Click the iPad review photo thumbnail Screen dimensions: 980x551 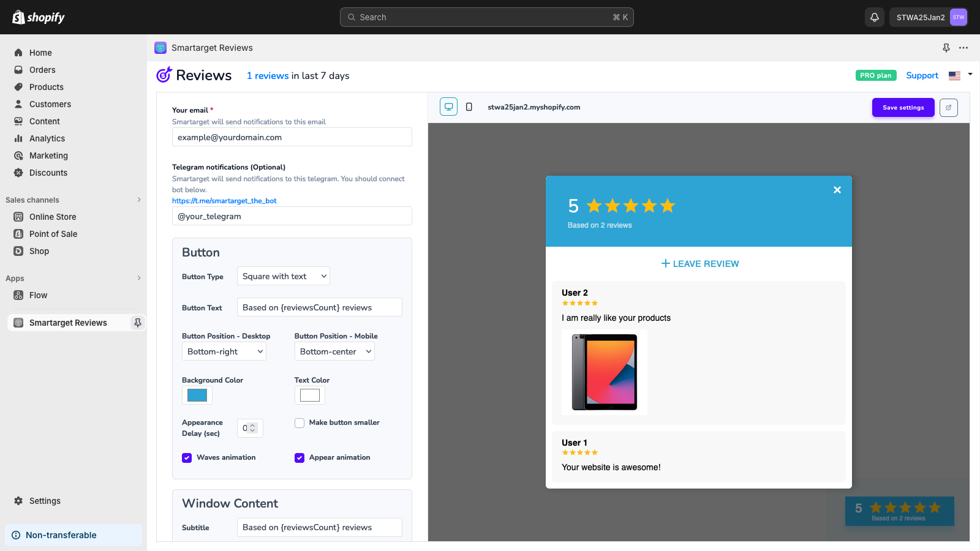coord(605,372)
